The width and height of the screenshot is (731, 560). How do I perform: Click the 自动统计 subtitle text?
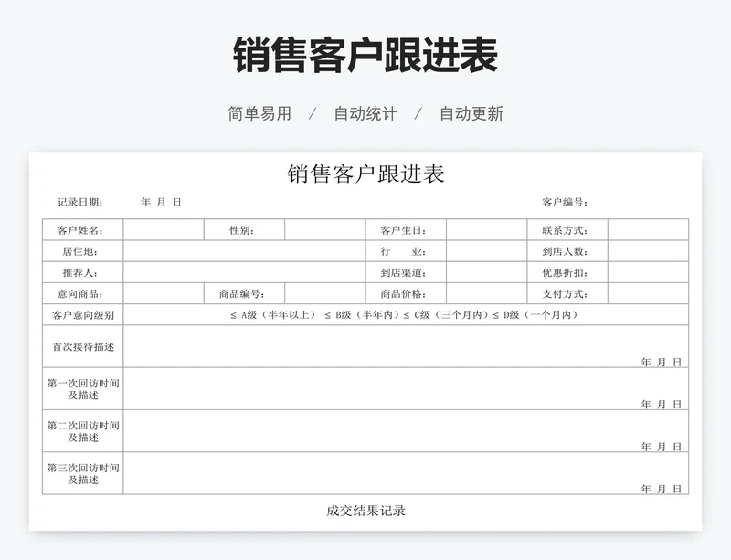point(365,113)
